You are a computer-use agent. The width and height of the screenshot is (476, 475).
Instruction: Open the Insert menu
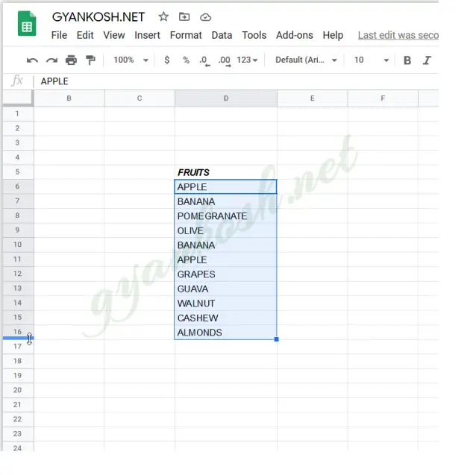tap(147, 35)
